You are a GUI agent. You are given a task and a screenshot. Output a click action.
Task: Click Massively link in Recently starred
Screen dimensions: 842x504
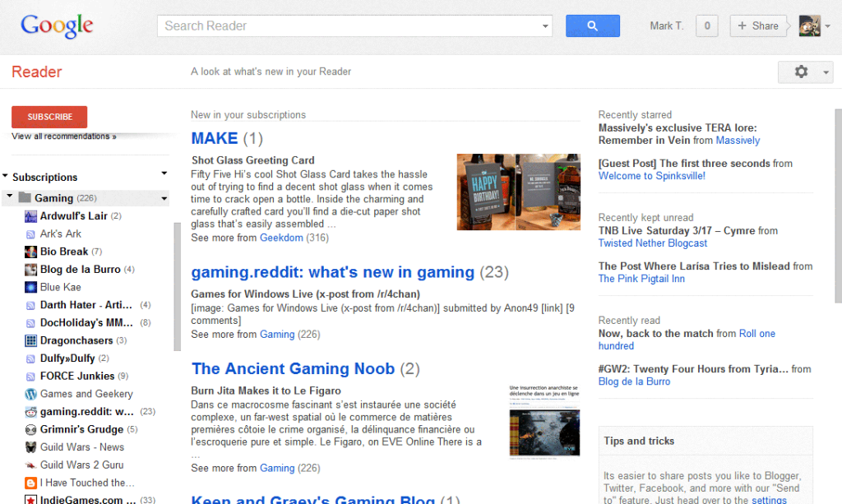tap(738, 141)
